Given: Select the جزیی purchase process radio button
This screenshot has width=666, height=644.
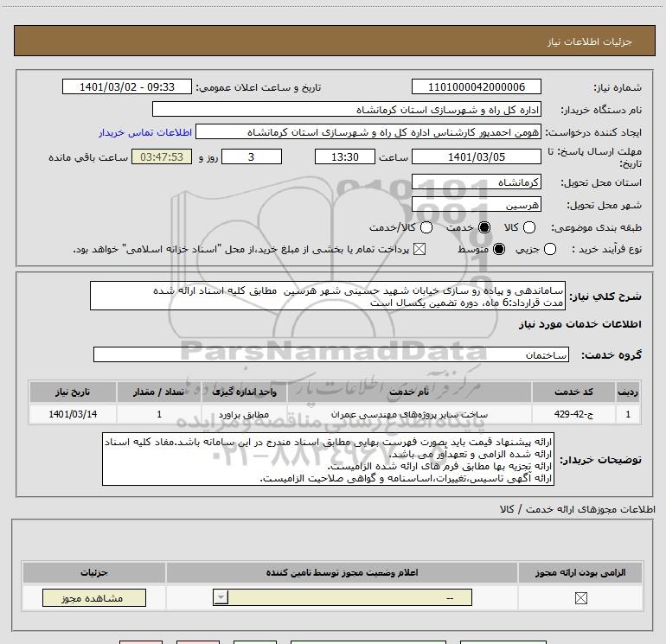Looking at the screenshot, I should [549, 249].
